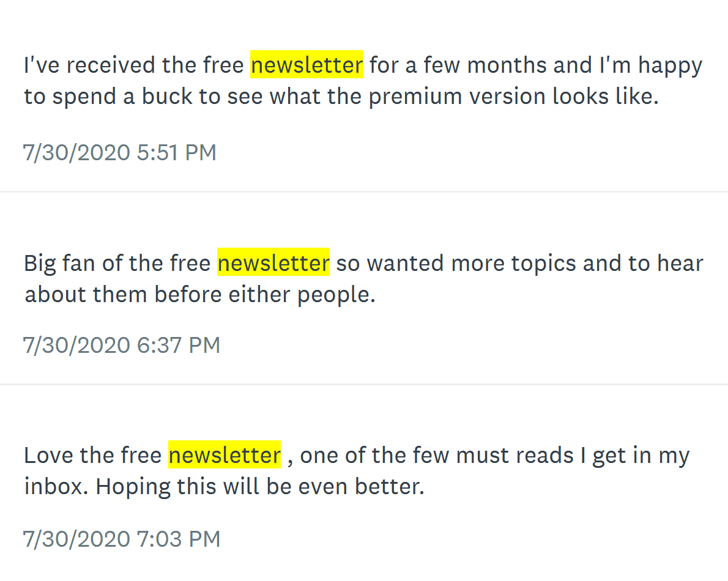
Task: Click highlighted 'newsletter' in the first response
Action: tap(307, 64)
